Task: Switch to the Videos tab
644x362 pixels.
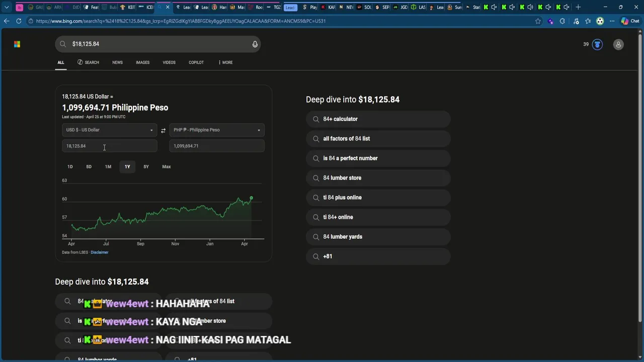Action: pos(169,62)
